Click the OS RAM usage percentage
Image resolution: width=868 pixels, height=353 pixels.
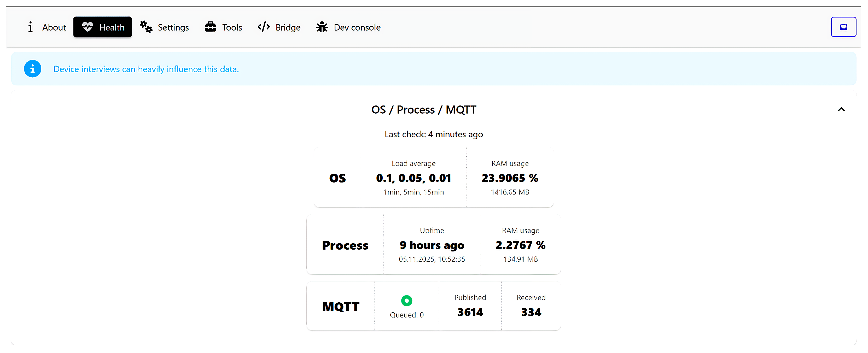pyautogui.click(x=509, y=178)
